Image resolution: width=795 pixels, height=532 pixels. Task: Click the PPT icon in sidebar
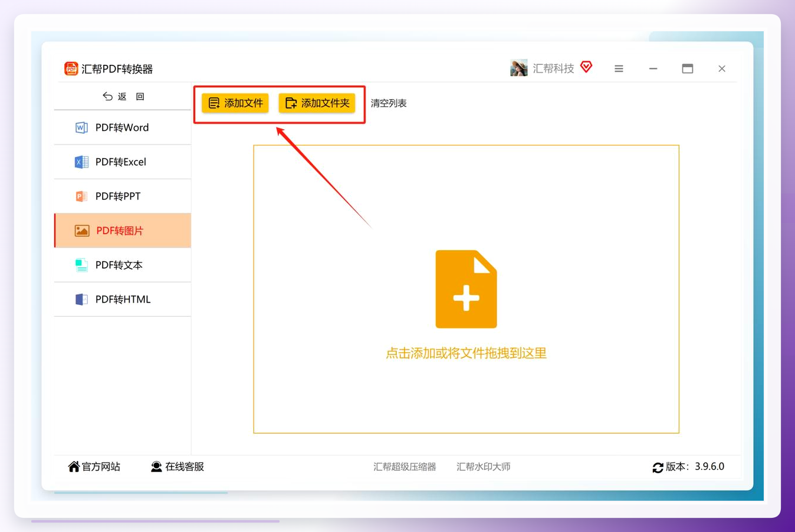[x=81, y=196]
